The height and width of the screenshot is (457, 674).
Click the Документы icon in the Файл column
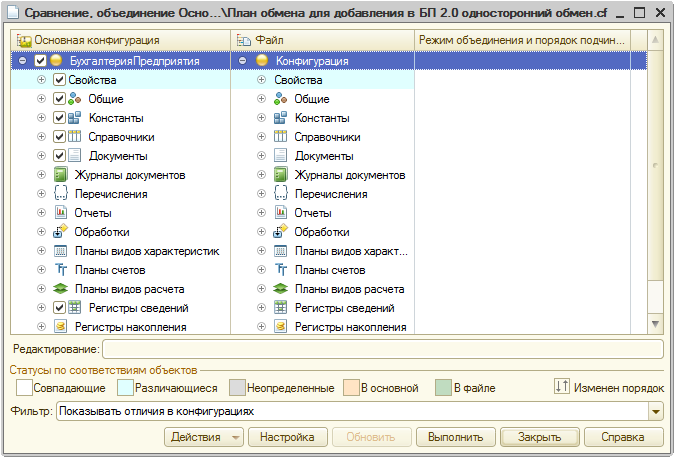click(x=280, y=156)
